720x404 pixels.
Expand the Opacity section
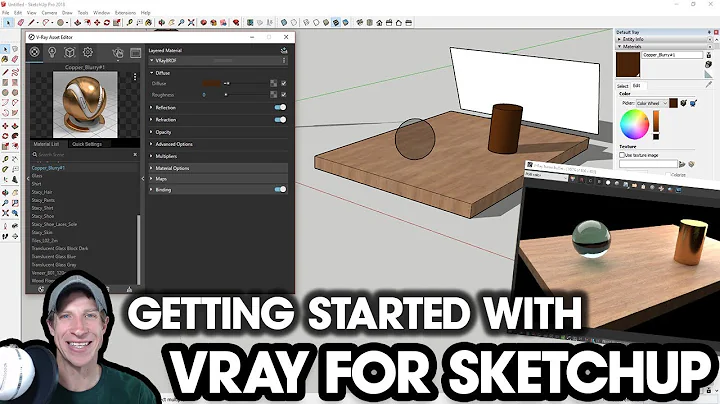[152, 132]
